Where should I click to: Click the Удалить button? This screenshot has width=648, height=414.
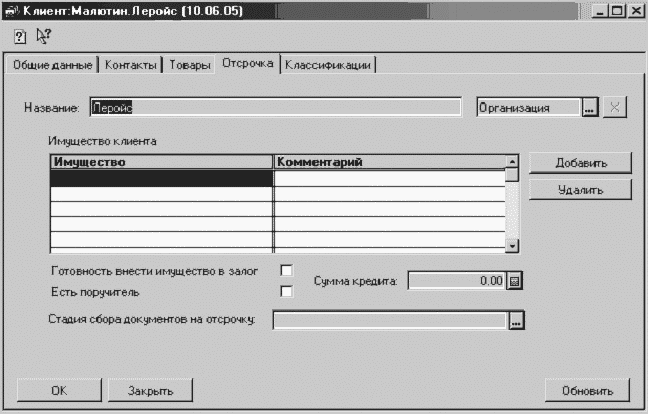coord(566,188)
